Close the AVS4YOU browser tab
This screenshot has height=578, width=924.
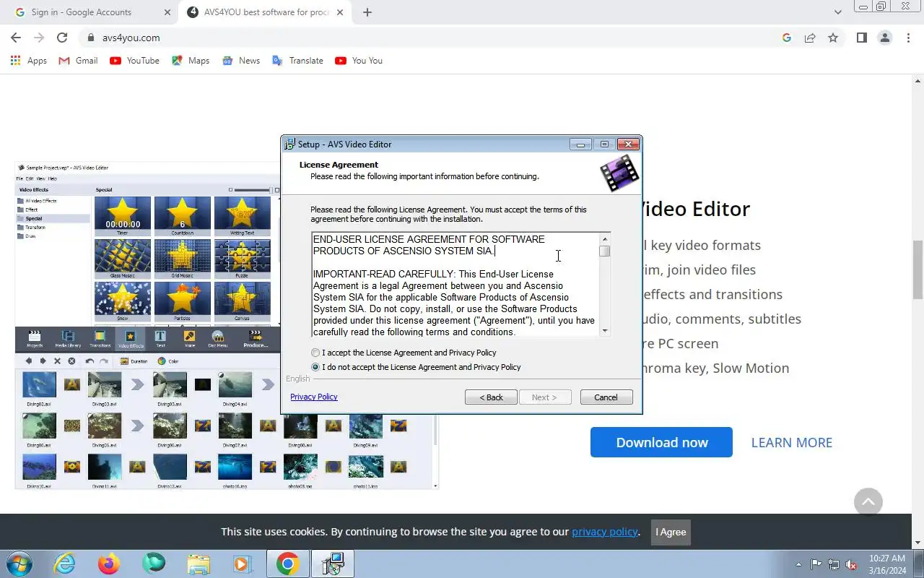pos(340,12)
